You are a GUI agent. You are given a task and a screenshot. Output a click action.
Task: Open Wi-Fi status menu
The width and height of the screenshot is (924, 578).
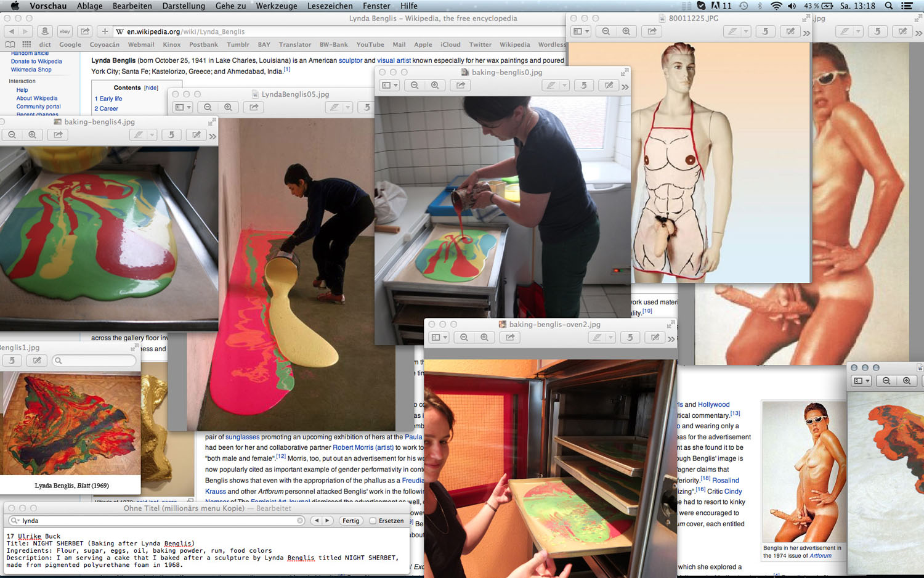tap(776, 6)
